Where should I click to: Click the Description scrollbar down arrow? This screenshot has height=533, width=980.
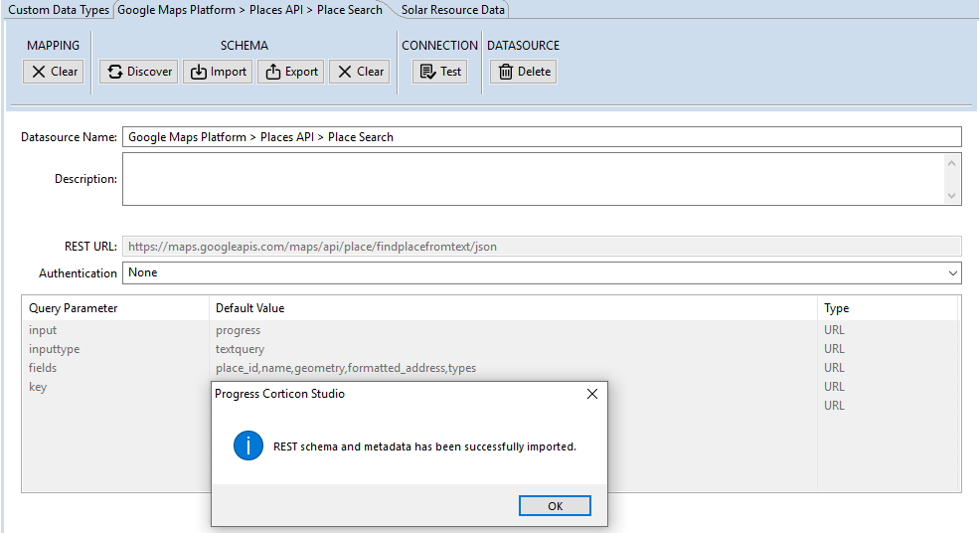(951, 196)
